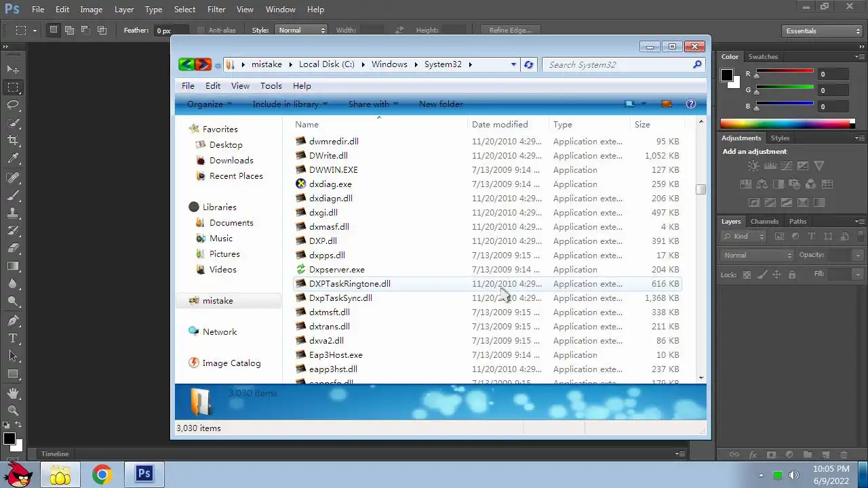
Task: Select the Eyedropper tool
Action: point(13,158)
